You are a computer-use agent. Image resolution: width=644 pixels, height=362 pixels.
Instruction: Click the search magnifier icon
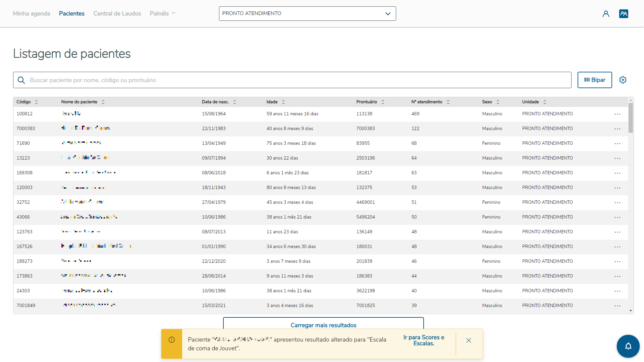(x=21, y=80)
